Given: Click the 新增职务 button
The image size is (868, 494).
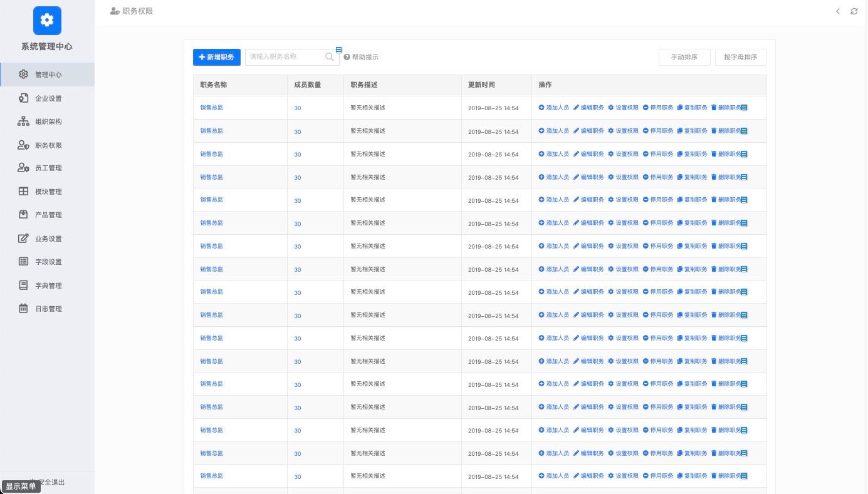Looking at the screenshot, I should click(216, 57).
